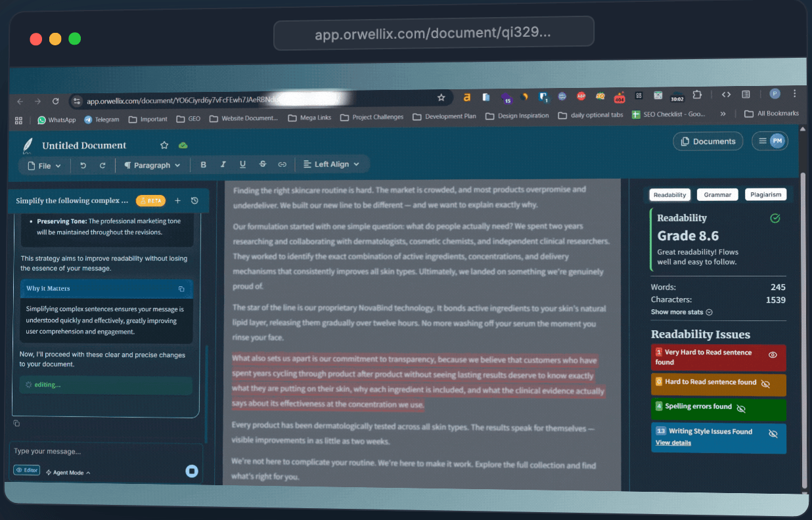Open version history in the AI panel
This screenshot has height=520, width=812.
[x=194, y=200]
